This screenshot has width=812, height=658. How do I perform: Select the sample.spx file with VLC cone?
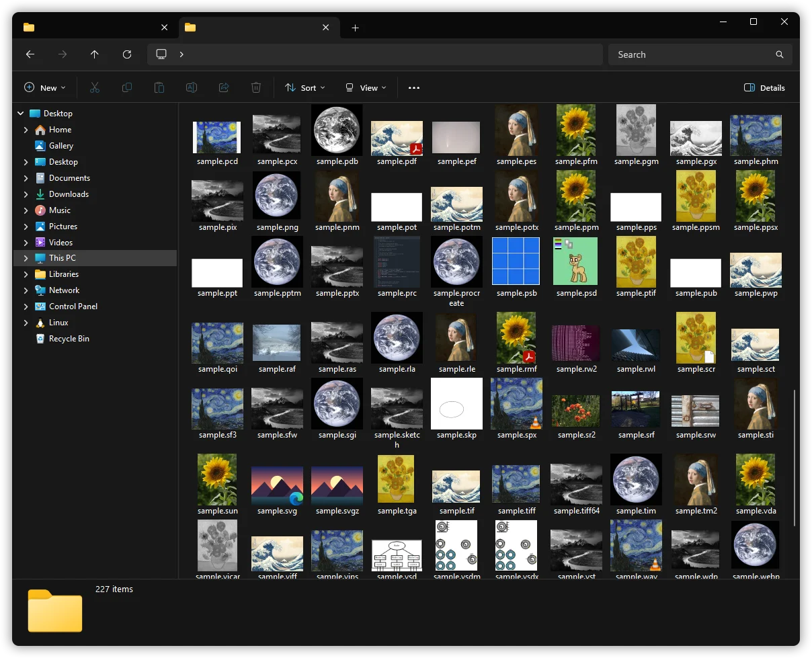[x=516, y=403]
